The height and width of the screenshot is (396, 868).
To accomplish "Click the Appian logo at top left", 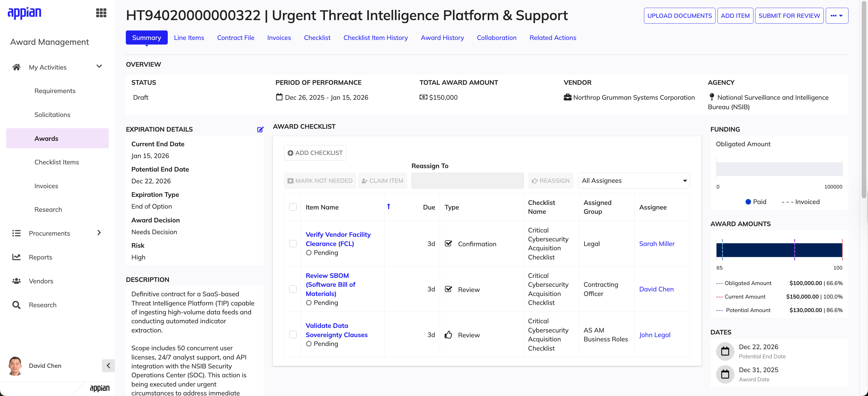I will coord(24,13).
